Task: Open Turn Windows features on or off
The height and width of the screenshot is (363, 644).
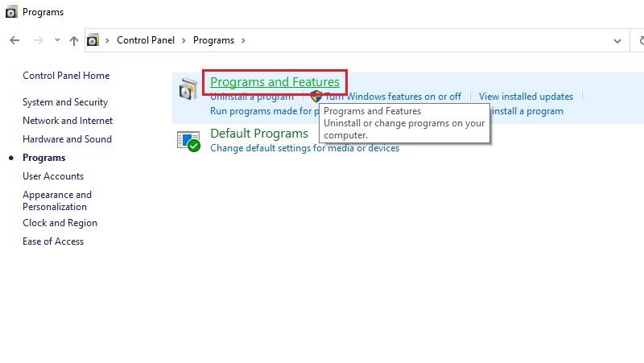Action: pos(393,97)
